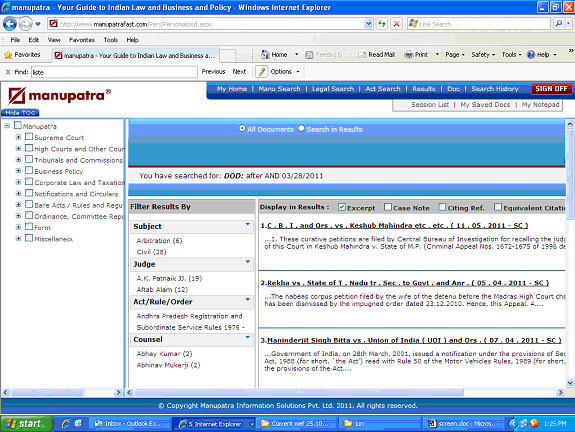Viewport: 575px width, 432px height.
Task: Open the Tools menu in menu bar
Action: coord(110,40)
